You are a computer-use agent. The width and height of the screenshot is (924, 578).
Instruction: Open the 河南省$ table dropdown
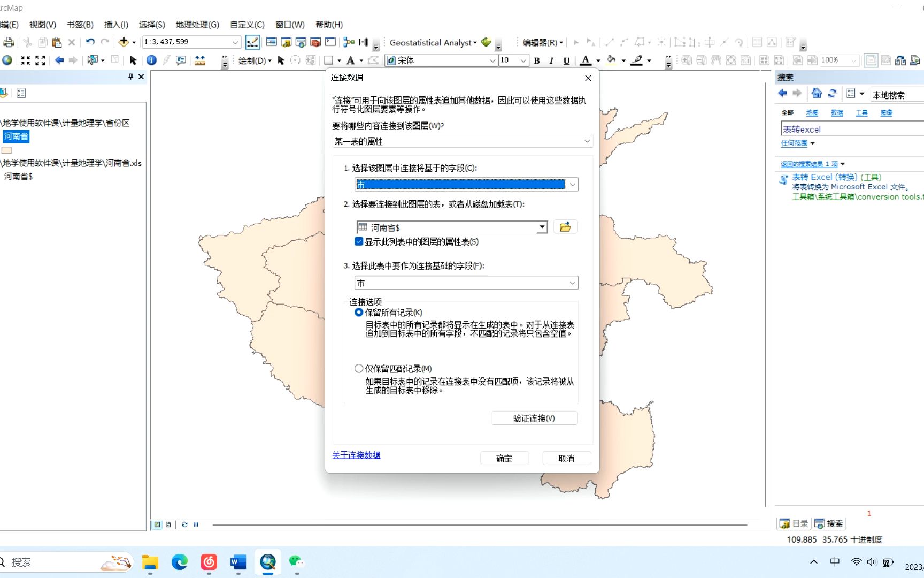(x=542, y=227)
